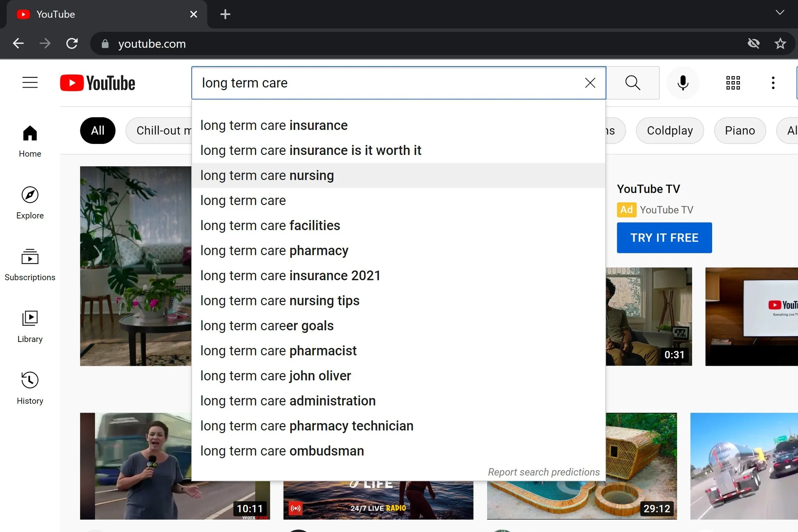Choose 'long term care john oliver'
This screenshot has width=798, height=532.
tap(398, 376)
